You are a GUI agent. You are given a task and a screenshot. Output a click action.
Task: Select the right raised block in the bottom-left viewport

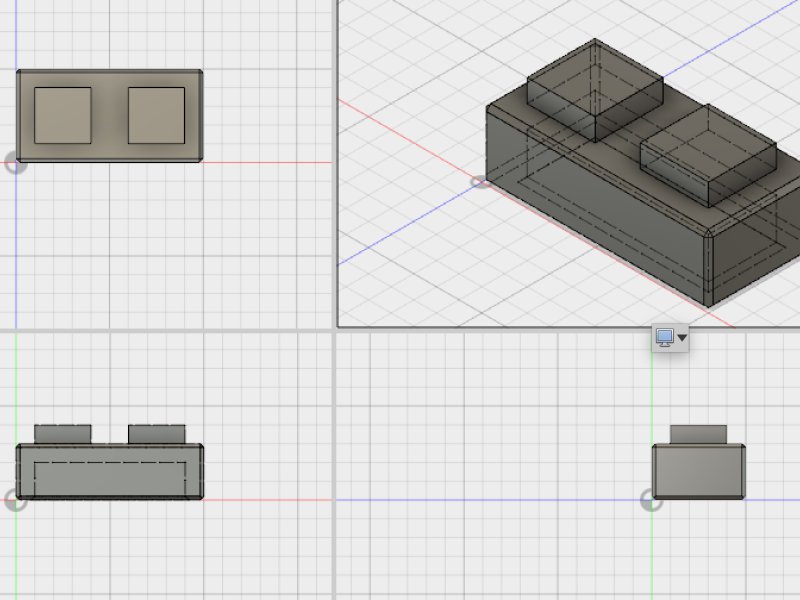point(157,434)
